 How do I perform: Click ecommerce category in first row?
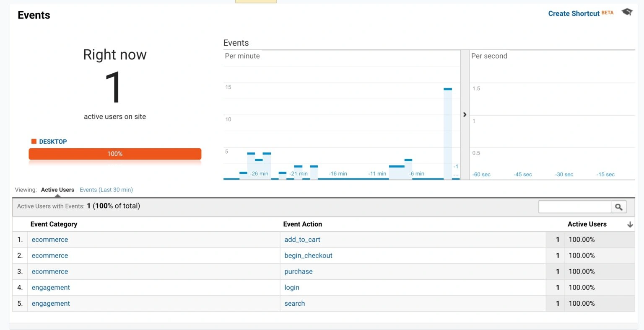pos(49,240)
